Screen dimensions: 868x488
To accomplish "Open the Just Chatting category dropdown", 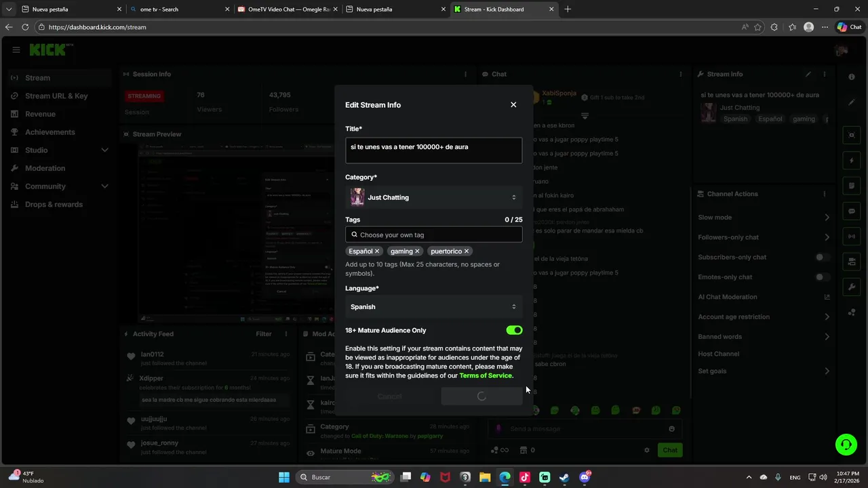I will point(434,197).
